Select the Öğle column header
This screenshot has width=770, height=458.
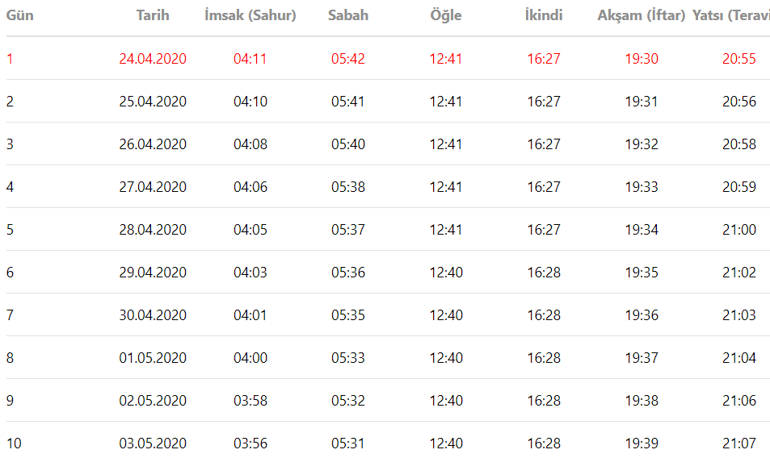(x=446, y=16)
